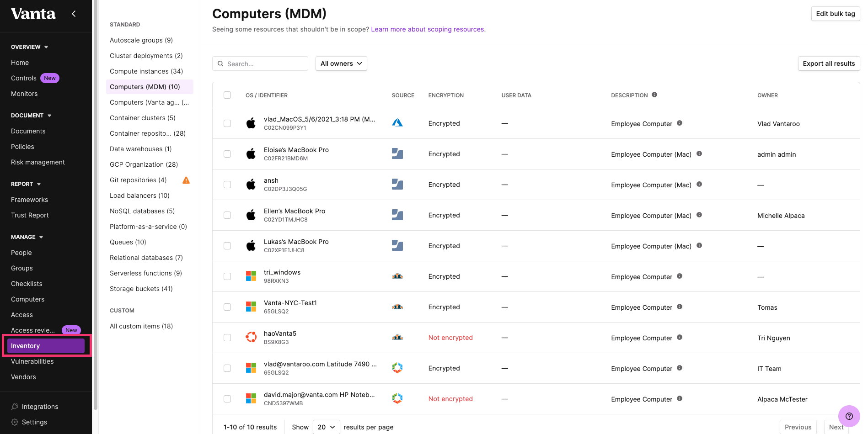Collapse the OVERVIEW section

coord(30,47)
